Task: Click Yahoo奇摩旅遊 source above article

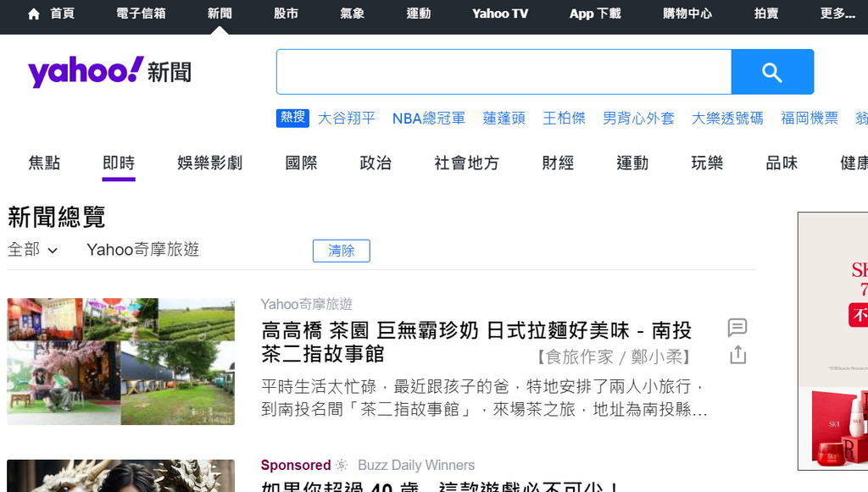Action: point(307,304)
